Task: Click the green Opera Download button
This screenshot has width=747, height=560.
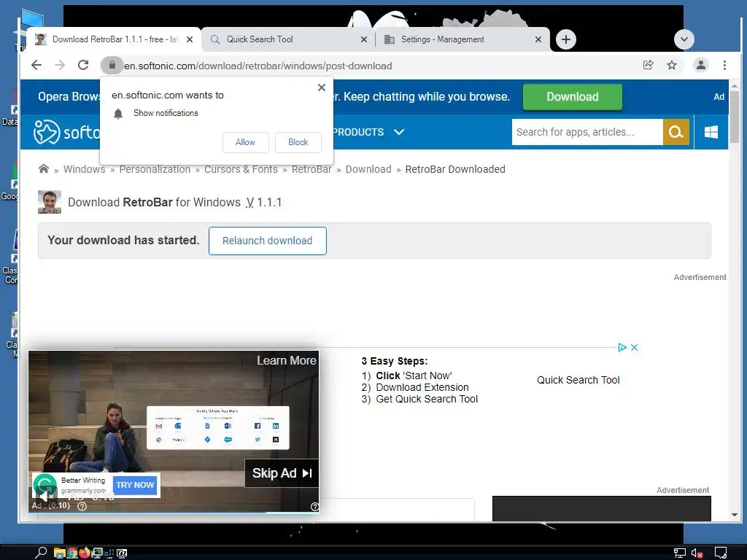Action: click(x=572, y=97)
